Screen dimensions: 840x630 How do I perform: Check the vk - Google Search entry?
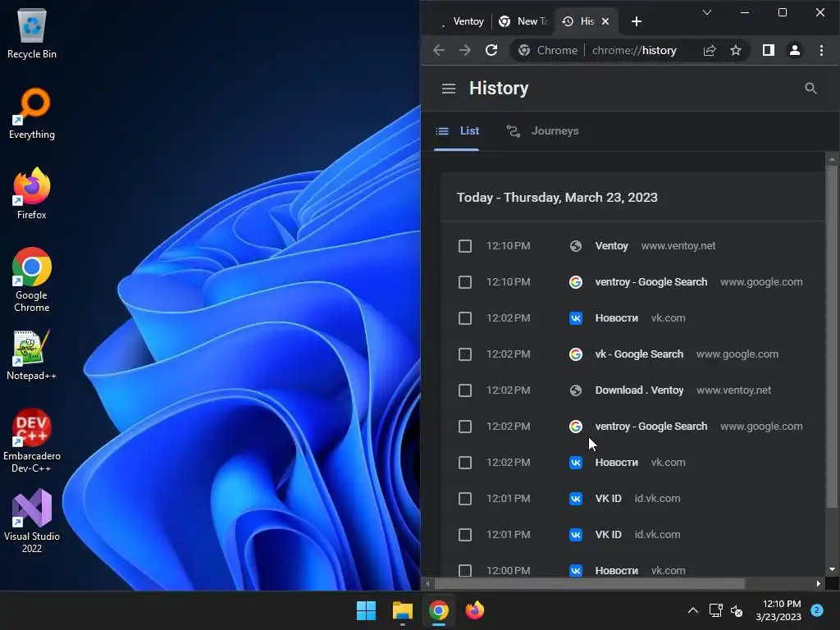click(x=465, y=354)
